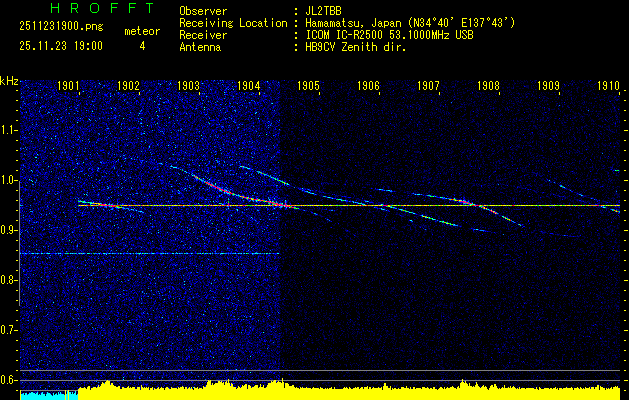Image resolution: width=629 pixels, height=400 pixels.
Task: Click the 25.11.23 19:00 timestamp
Action: tap(61, 46)
